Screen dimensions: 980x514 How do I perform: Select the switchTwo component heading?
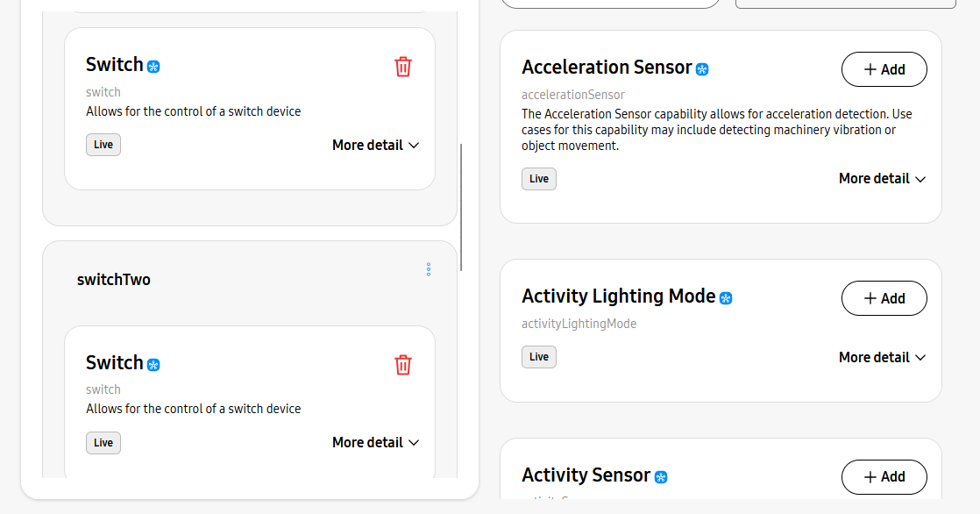pos(114,281)
